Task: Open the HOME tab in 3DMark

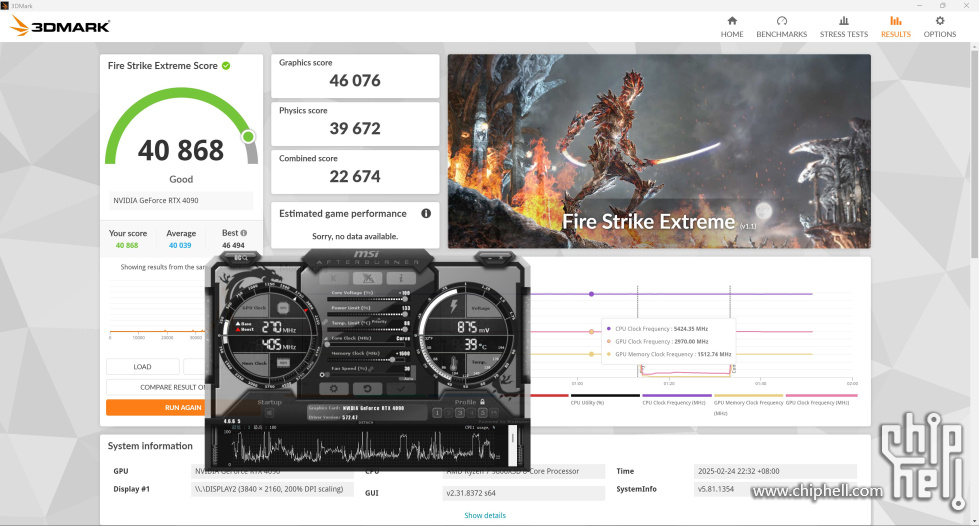Action: pos(732,27)
